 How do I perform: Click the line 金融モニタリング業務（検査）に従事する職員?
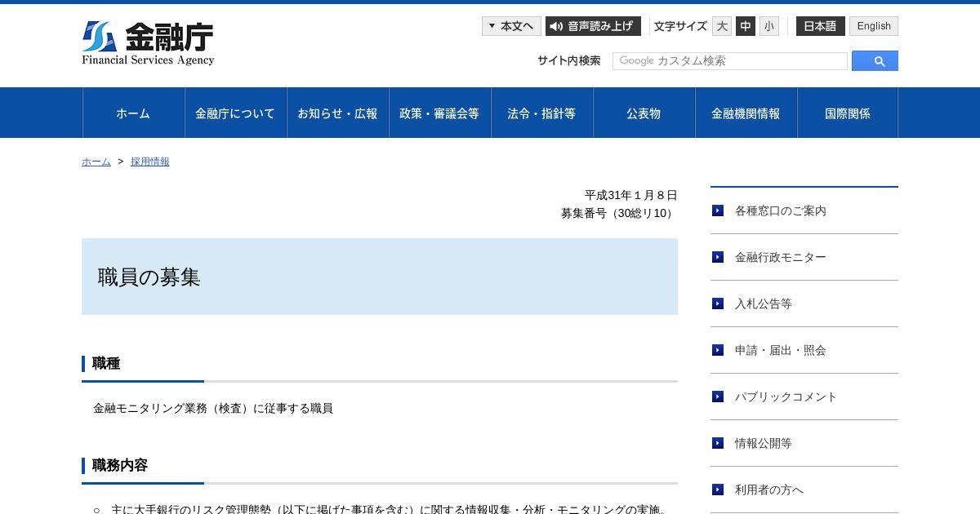tap(213, 408)
